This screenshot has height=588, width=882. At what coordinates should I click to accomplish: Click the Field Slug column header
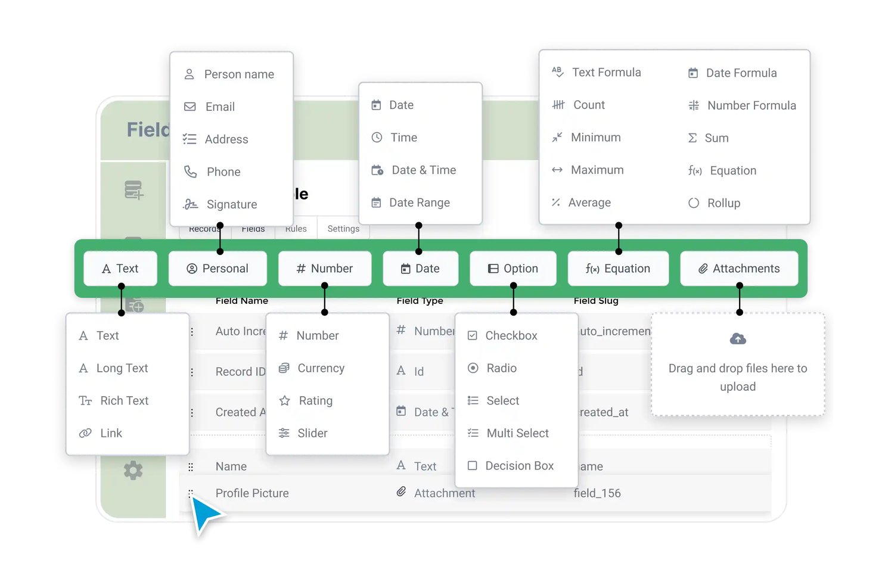596,301
